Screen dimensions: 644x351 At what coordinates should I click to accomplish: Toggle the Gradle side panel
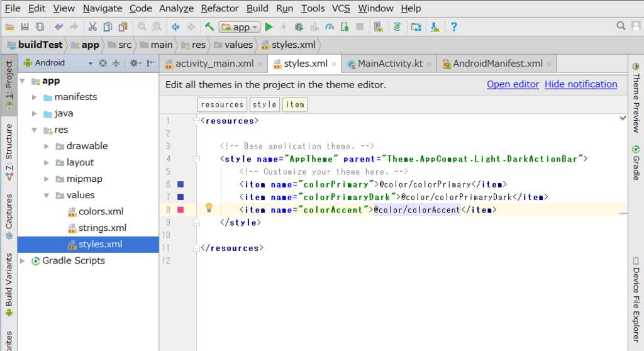[636, 163]
